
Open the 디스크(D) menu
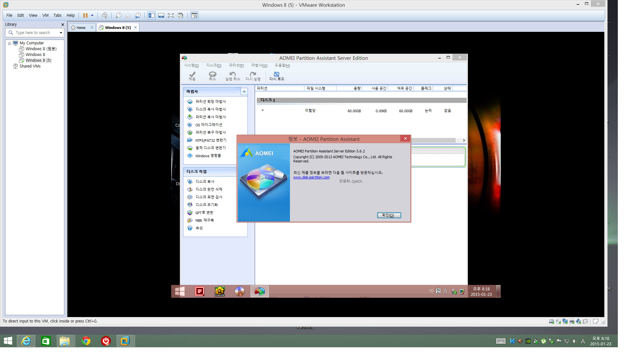click(214, 66)
